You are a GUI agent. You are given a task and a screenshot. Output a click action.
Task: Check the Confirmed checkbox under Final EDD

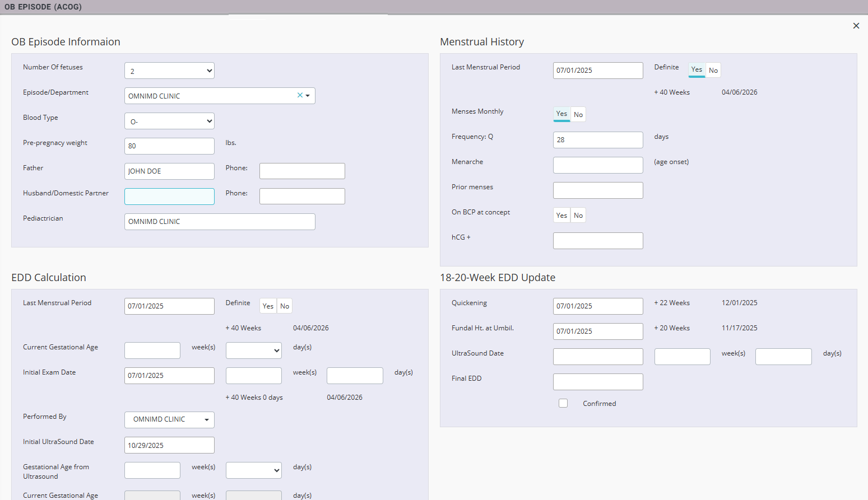(x=563, y=403)
